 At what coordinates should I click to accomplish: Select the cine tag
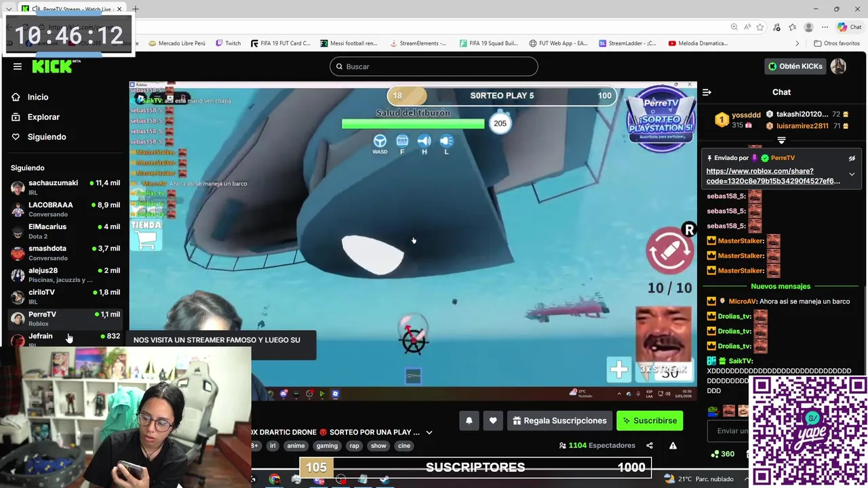click(404, 445)
